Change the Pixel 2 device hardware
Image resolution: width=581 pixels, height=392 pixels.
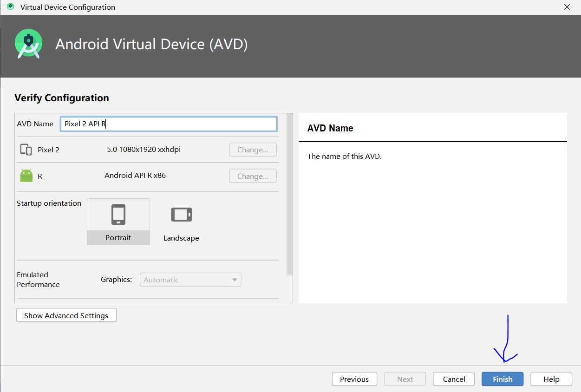[x=253, y=150]
